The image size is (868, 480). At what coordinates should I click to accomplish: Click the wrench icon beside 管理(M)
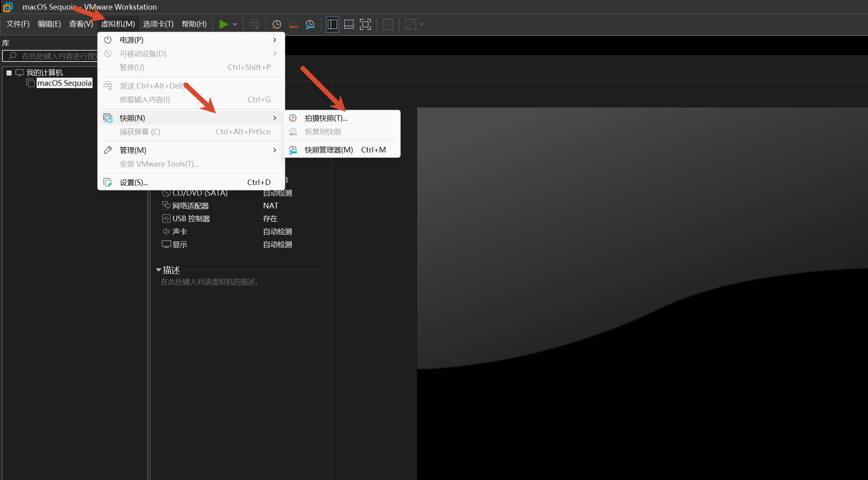[x=108, y=150]
